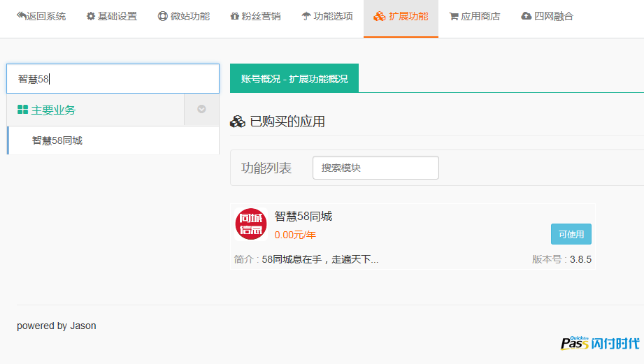The image size is (644, 364).
Task: Click the 同城信息 red app logo
Action: 251,224
